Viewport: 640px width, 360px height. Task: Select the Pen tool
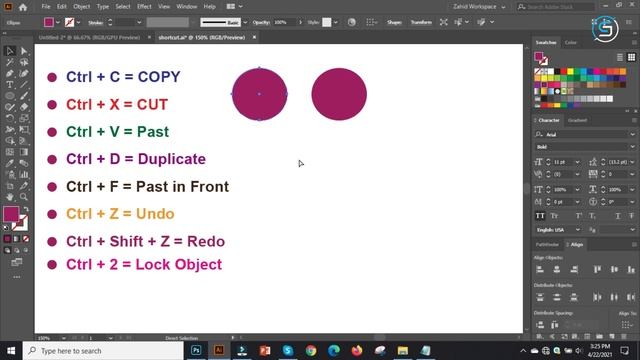click(x=10, y=74)
